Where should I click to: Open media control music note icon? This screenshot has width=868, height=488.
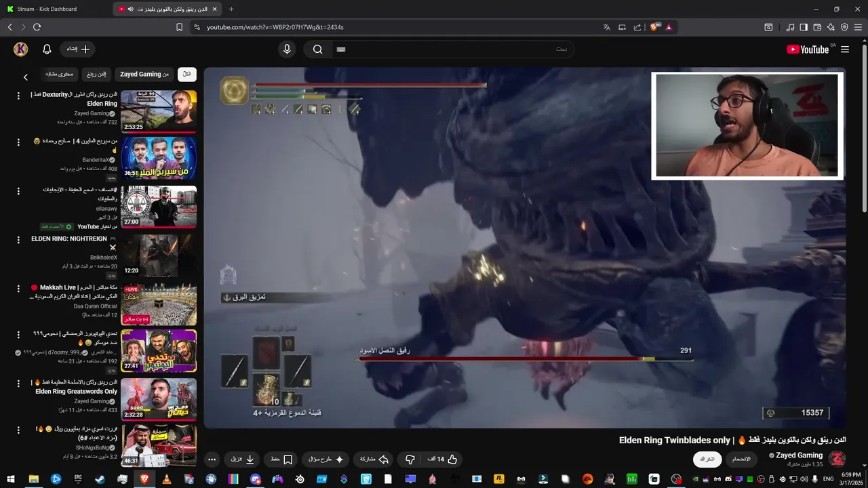(x=790, y=27)
